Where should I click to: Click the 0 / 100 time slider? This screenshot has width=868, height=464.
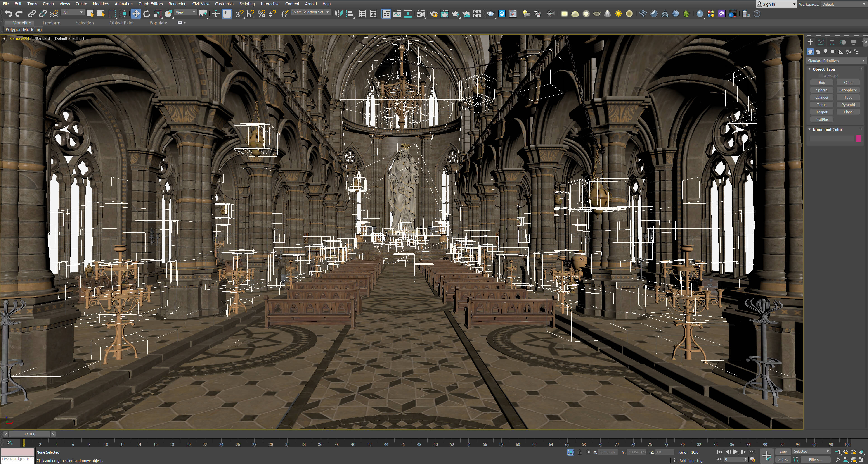(x=29, y=434)
